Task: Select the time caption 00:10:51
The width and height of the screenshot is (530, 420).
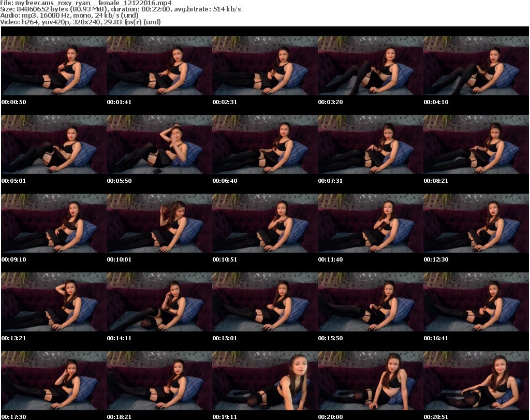Action: 225,259
